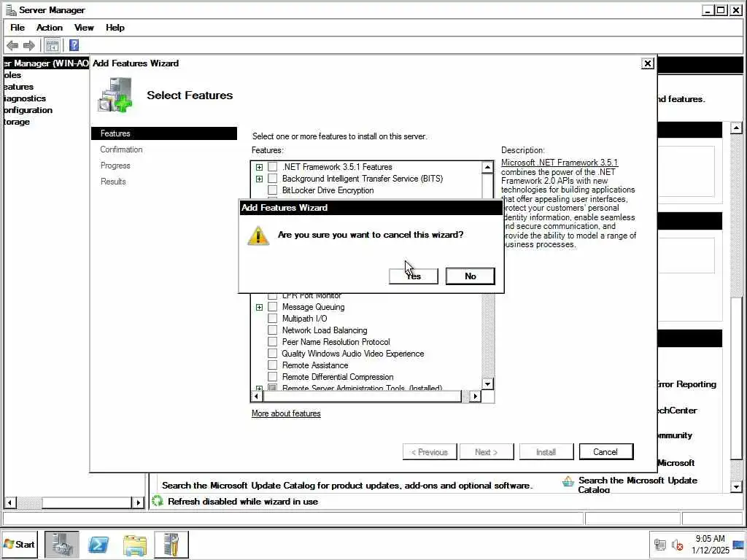Expand the Background Intelligent Transfer Service node
Image resolution: width=747 pixels, height=560 pixels.
coord(259,179)
